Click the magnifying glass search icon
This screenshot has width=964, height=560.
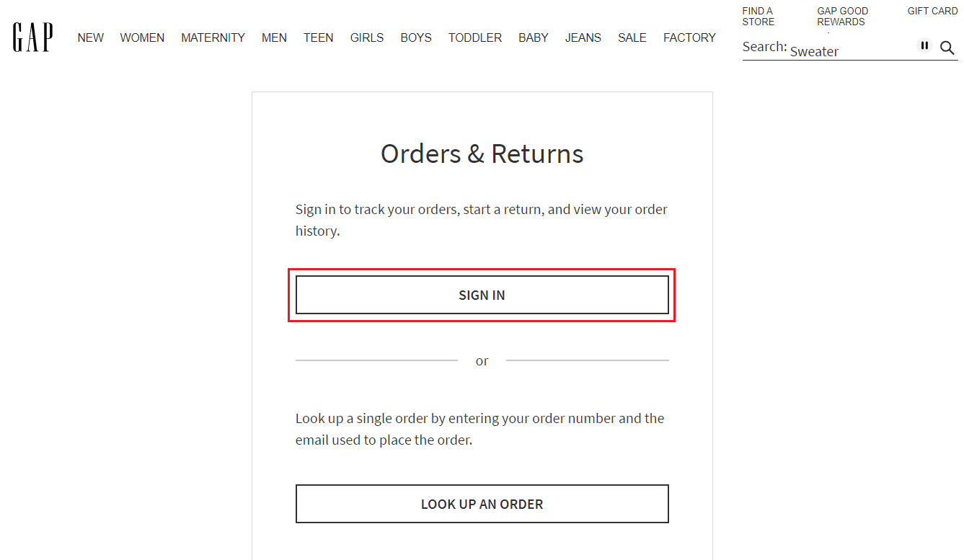click(947, 48)
